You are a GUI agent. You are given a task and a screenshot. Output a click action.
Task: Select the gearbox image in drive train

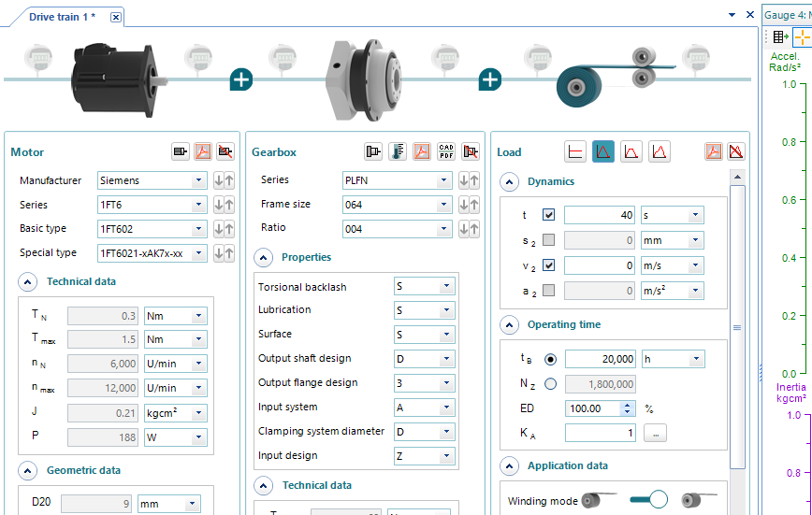click(x=365, y=80)
